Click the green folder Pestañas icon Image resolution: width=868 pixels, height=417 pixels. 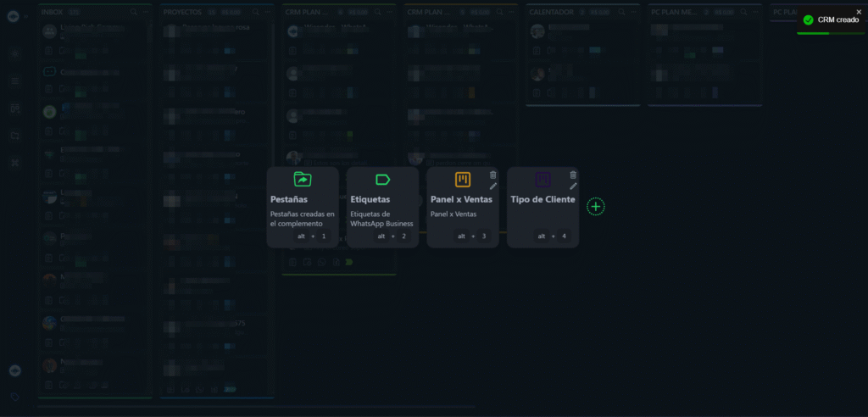pyautogui.click(x=303, y=179)
